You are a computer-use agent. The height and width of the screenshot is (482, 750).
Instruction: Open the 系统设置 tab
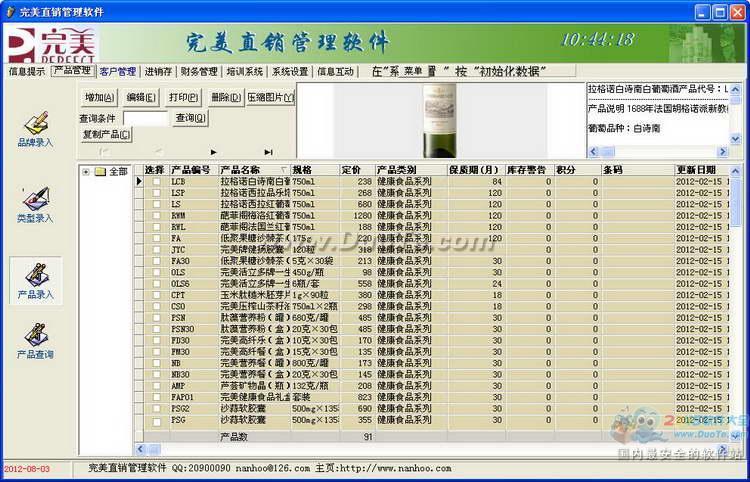tap(290, 72)
